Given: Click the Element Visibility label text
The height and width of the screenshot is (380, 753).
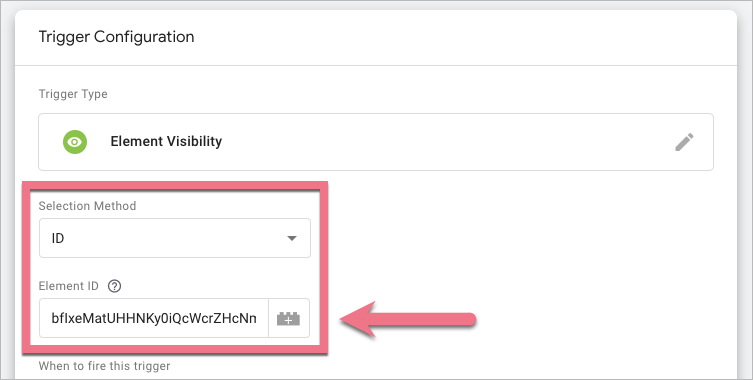Looking at the screenshot, I should point(166,142).
